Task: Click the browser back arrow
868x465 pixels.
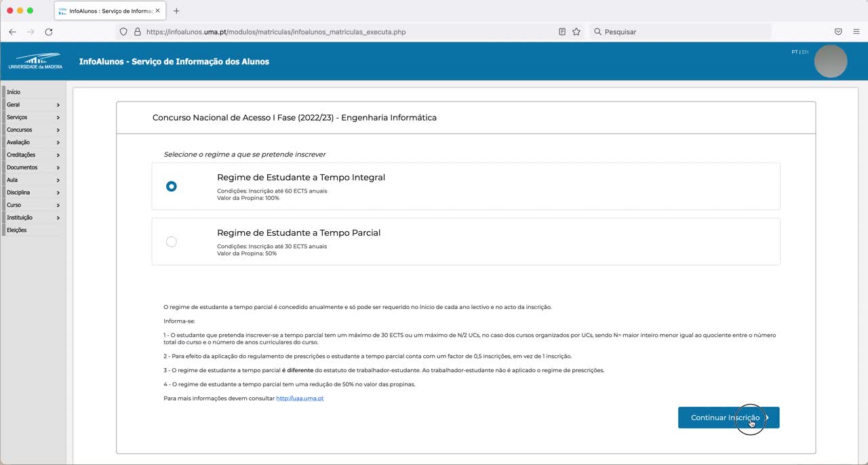Action: 12,32
